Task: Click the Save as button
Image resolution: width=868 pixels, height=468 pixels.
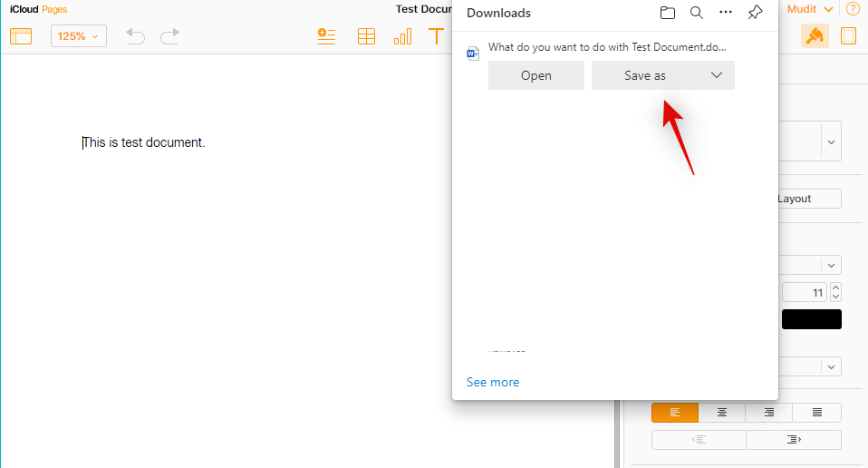Action: click(645, 75)
